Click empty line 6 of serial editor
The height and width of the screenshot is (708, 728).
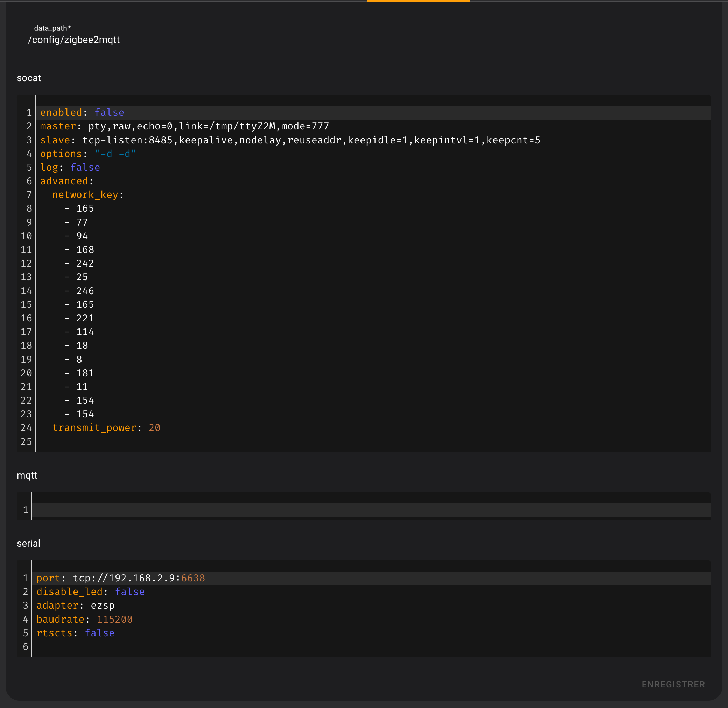[x=371, y=647]
